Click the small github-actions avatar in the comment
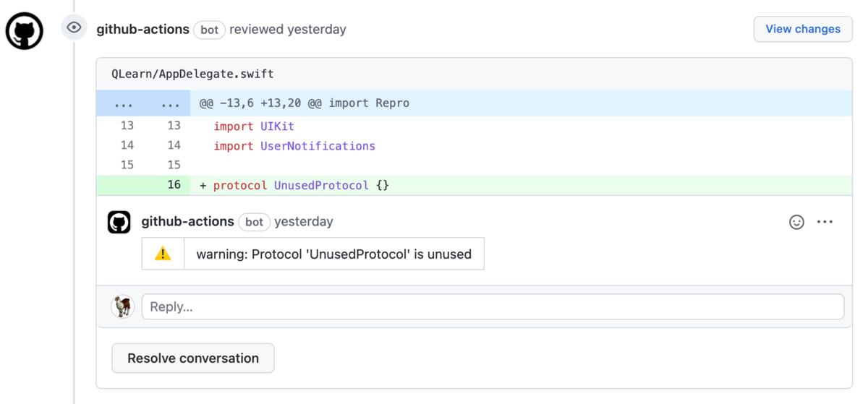The image size is (868, 404). click(x=119, y=222)
